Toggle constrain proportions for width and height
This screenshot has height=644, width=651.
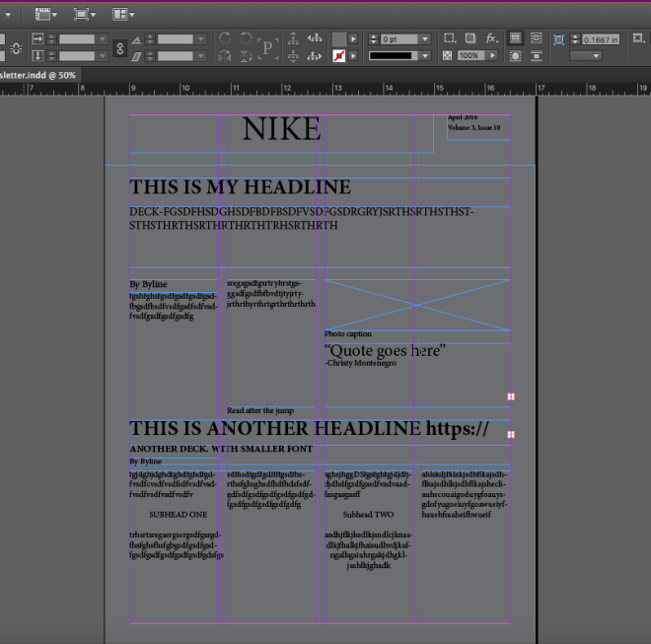coord(16,48)
